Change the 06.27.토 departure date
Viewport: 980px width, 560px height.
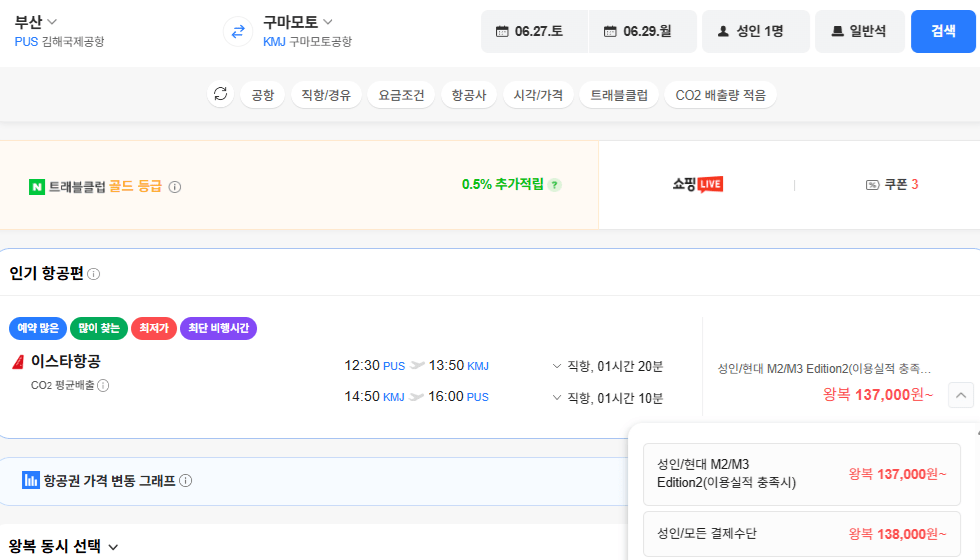pyautogui.click(x=534, y=31)
